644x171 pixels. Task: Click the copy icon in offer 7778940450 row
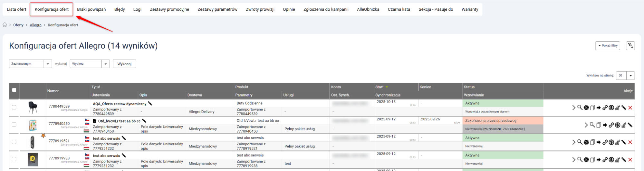[x=599, y=125]
